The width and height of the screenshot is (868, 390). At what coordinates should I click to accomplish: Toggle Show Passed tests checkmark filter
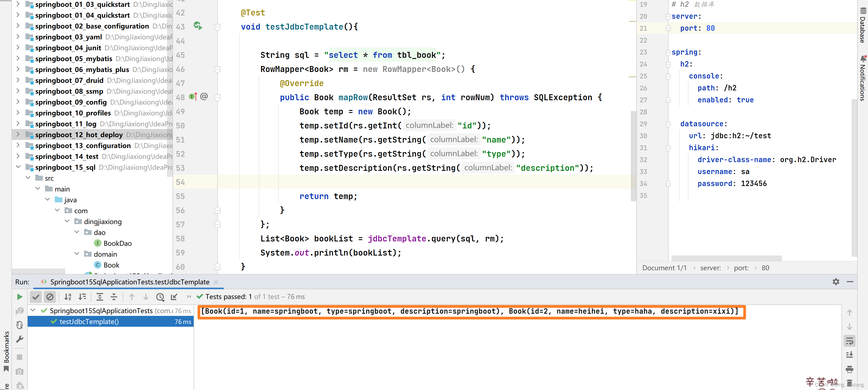pos(36,297)
